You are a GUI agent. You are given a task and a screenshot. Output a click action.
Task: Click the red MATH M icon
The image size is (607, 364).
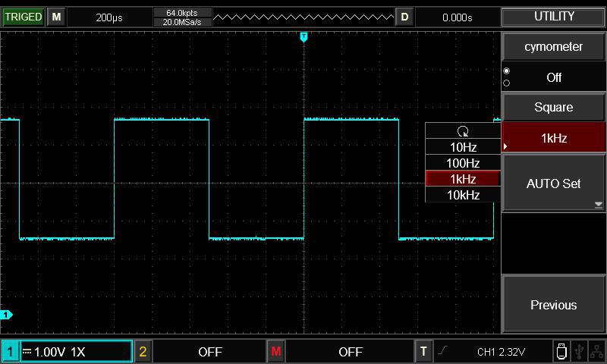tap(275, 351)
